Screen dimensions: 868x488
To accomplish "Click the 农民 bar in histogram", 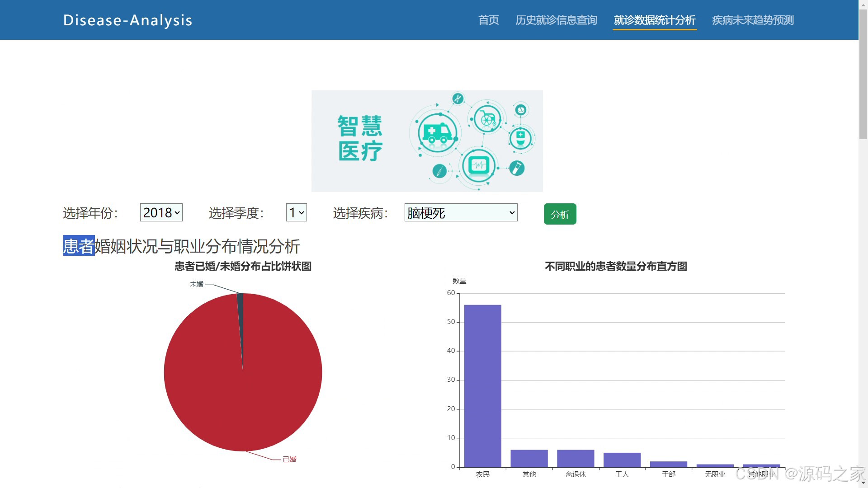I will 482,385.
